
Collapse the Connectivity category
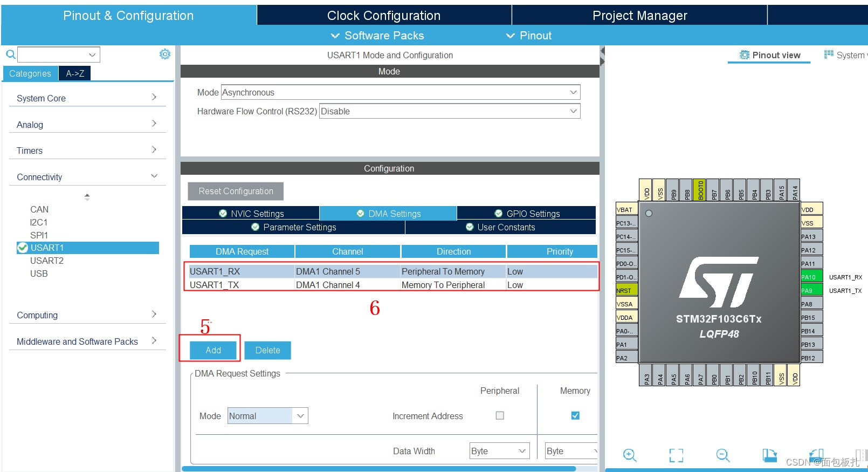pyautogui.click(x=87, y=176)
